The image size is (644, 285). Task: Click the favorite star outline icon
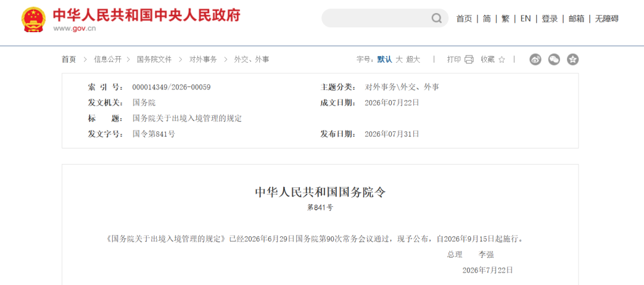[501, 60]
